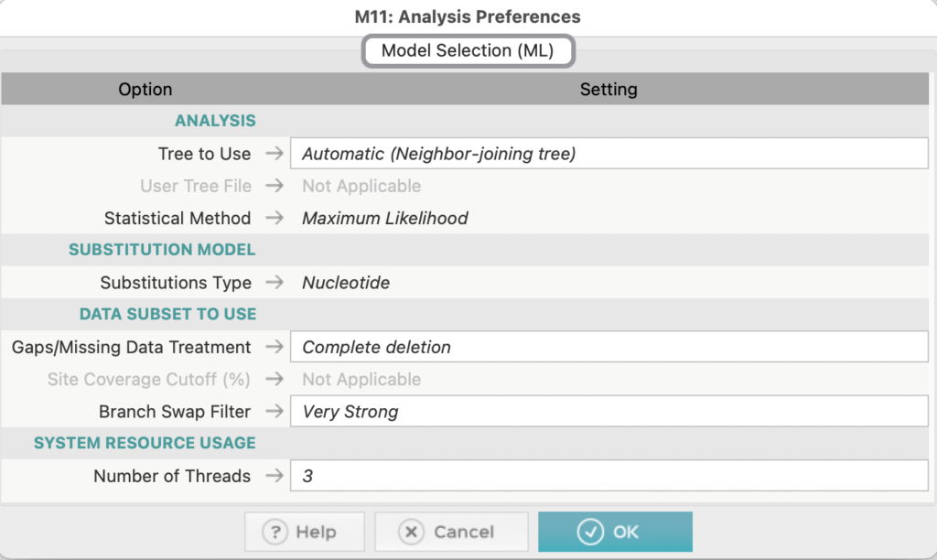Open the Tree to Use dropdown field
This screenshot has height=560, width=937.
[x=609, y=154]
